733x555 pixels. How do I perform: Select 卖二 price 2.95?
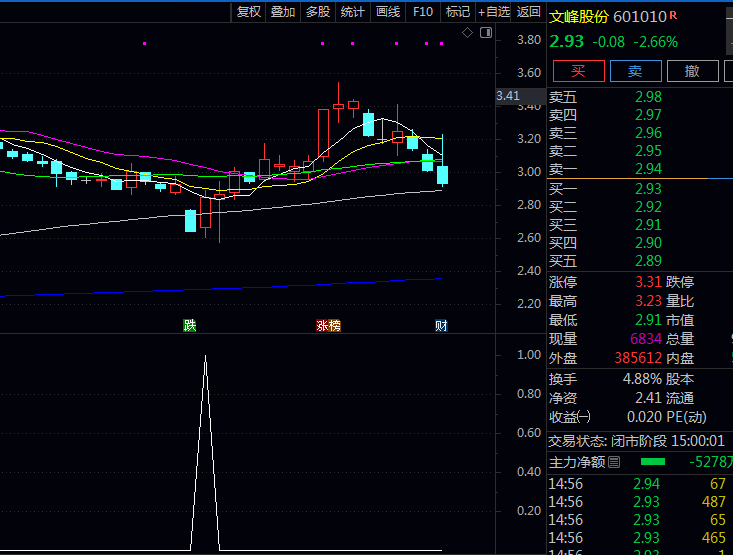coord(648,151)
